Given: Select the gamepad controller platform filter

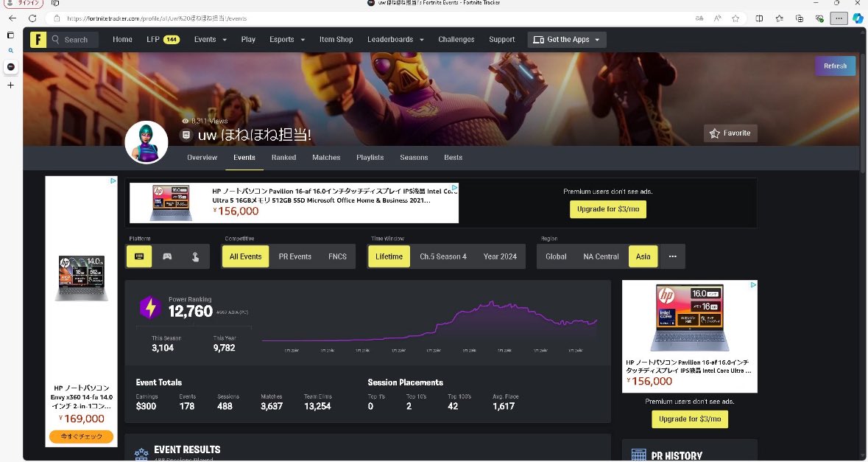Looking at the screenshot, I should [166, 256].
